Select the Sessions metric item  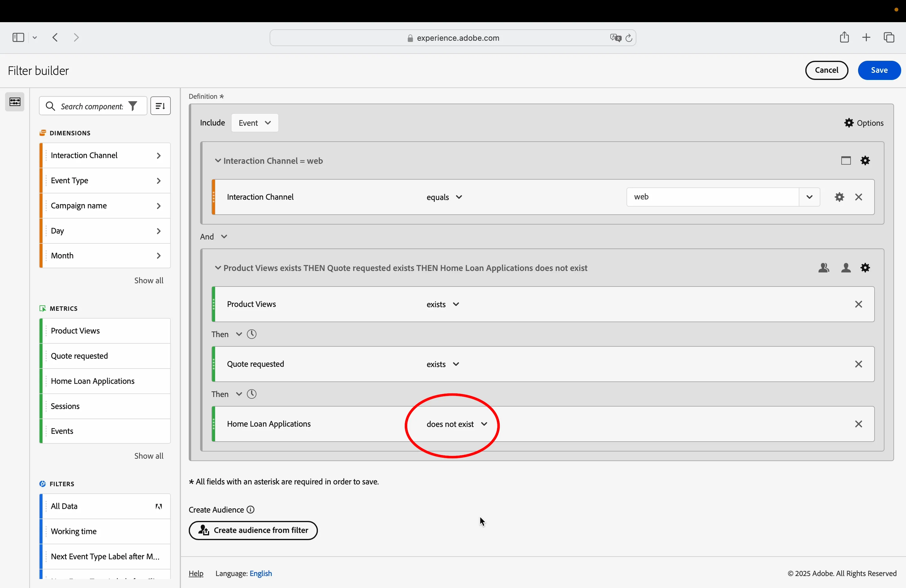point(105,406)
